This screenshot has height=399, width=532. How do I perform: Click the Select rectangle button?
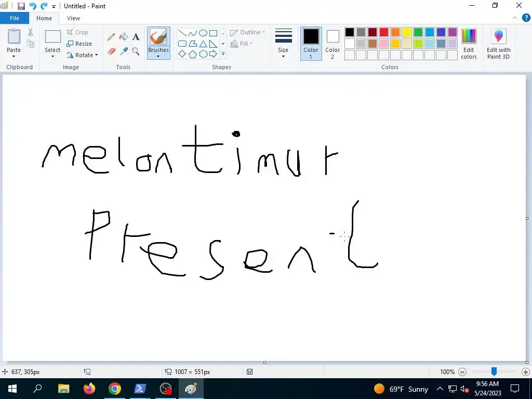[53, 36]
